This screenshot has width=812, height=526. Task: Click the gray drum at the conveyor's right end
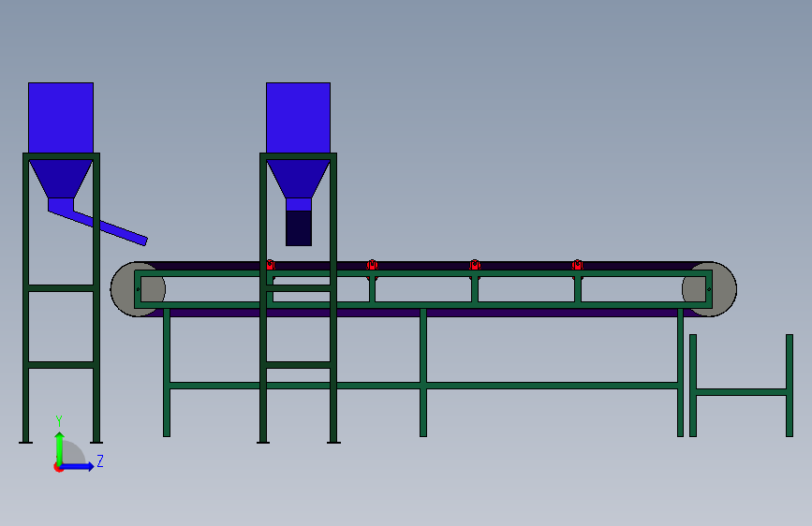[x=723, y=289]
